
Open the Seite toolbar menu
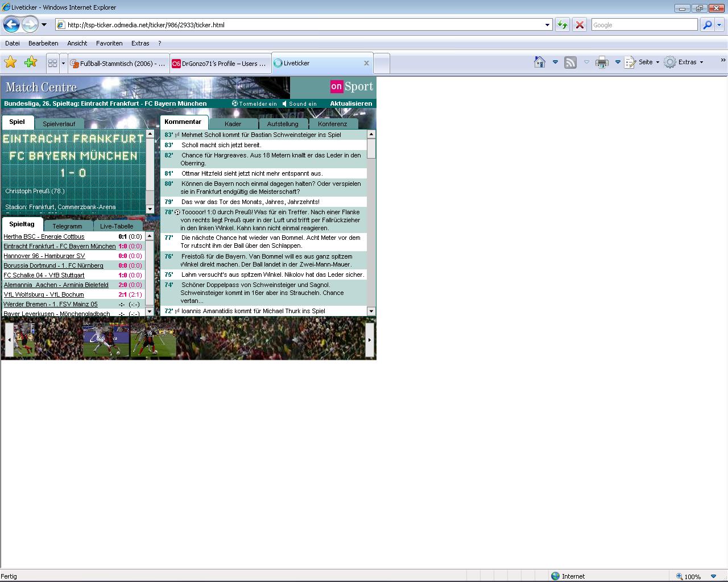(642, 63)
